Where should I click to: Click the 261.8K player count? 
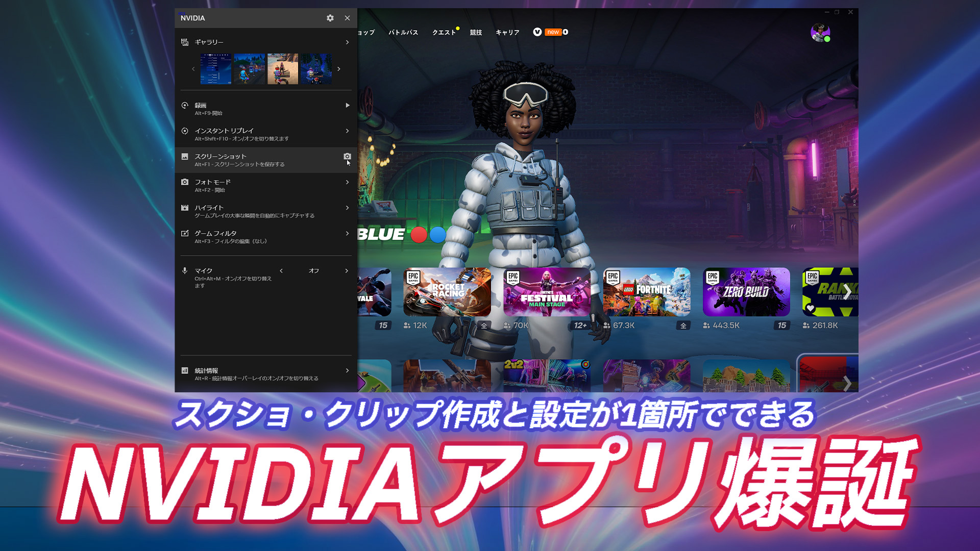(x=825, y=325)
